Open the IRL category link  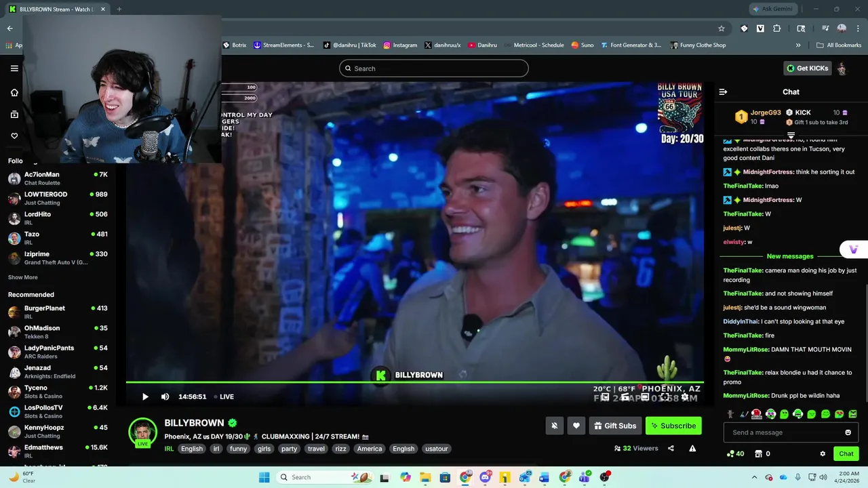click(x=169, y=449)
